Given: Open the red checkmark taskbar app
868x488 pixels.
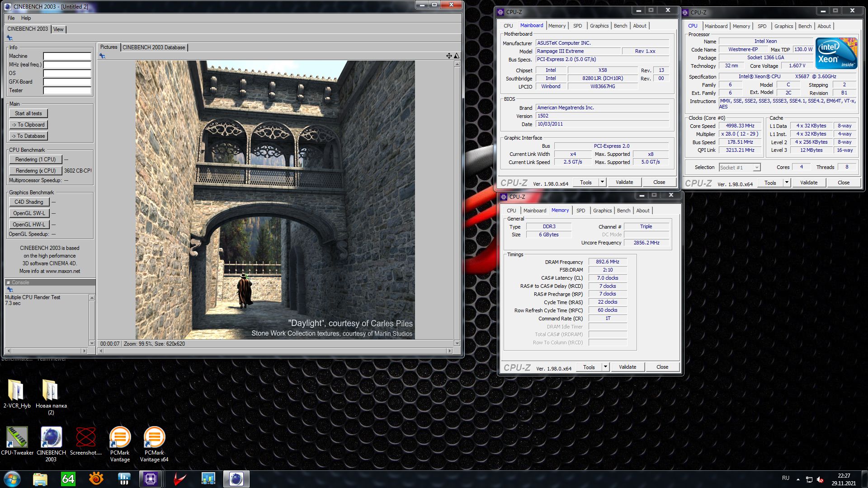Looking at the screenshot, I should coord(180,479).
